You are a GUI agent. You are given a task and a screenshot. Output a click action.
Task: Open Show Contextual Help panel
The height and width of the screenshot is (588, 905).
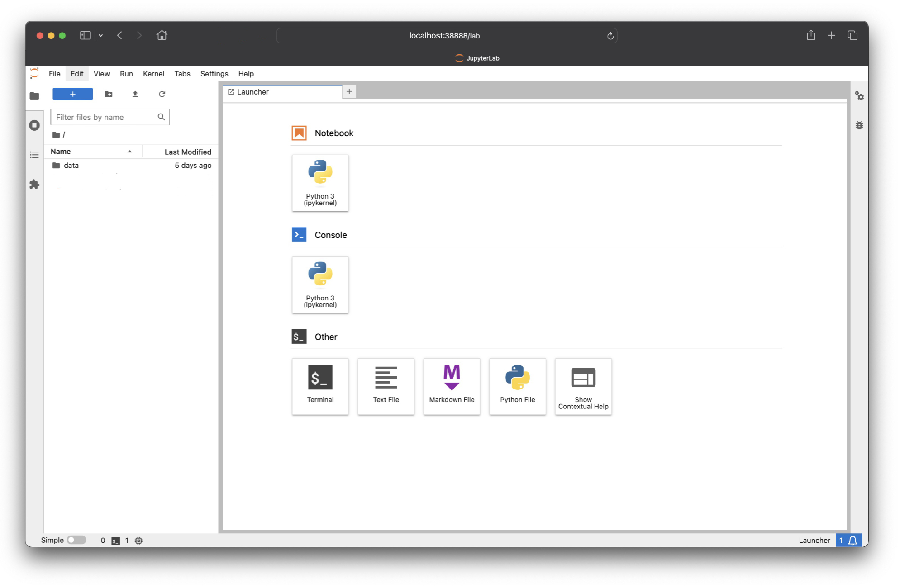(583, 386)
